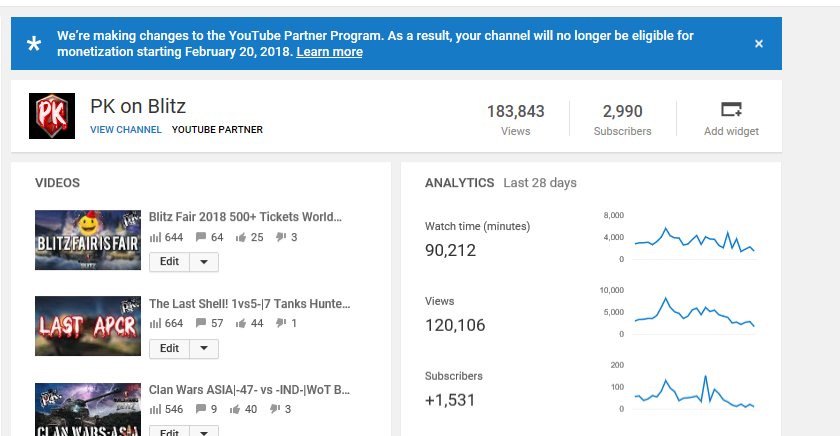The height and width of the screenshot is (436, 840).
Task: Click the comments icon showing 9
Action: point(201,409)
